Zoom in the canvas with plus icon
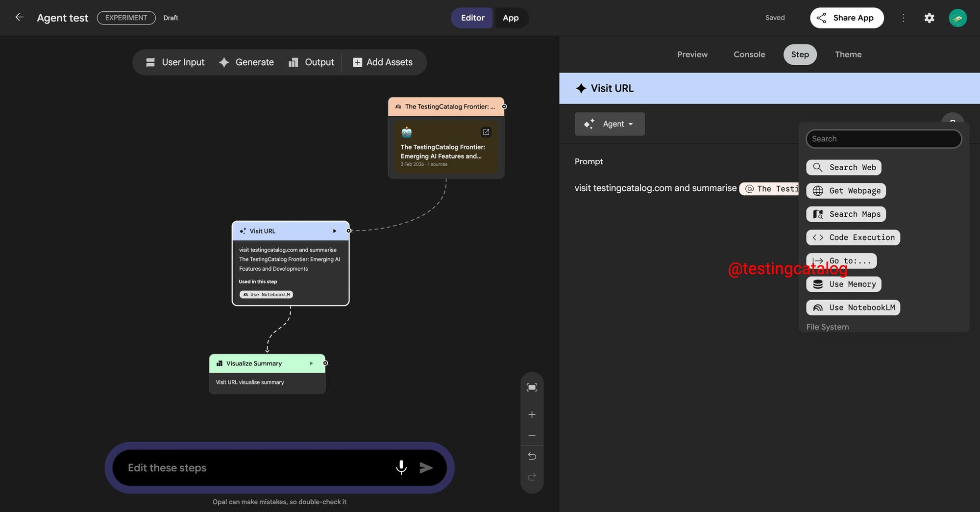 pyautogui.click(x=532, y=415)
